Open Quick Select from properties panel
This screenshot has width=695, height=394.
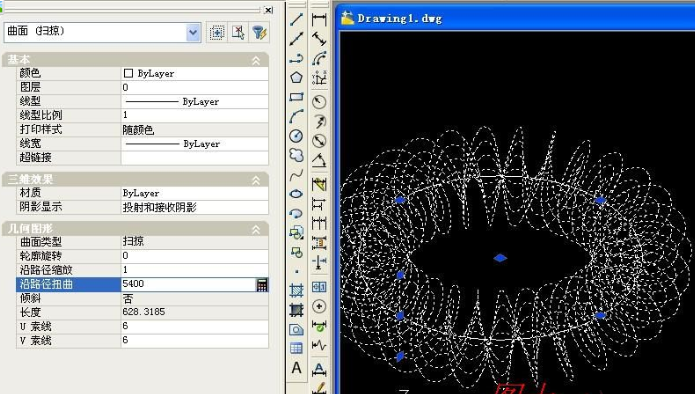tap(260, 33)
